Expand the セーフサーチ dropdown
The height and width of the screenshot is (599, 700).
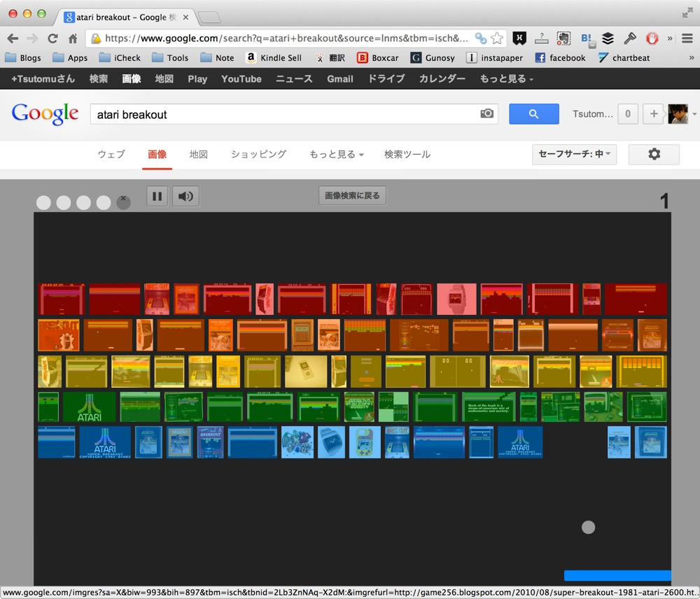[x=574, y=155]
